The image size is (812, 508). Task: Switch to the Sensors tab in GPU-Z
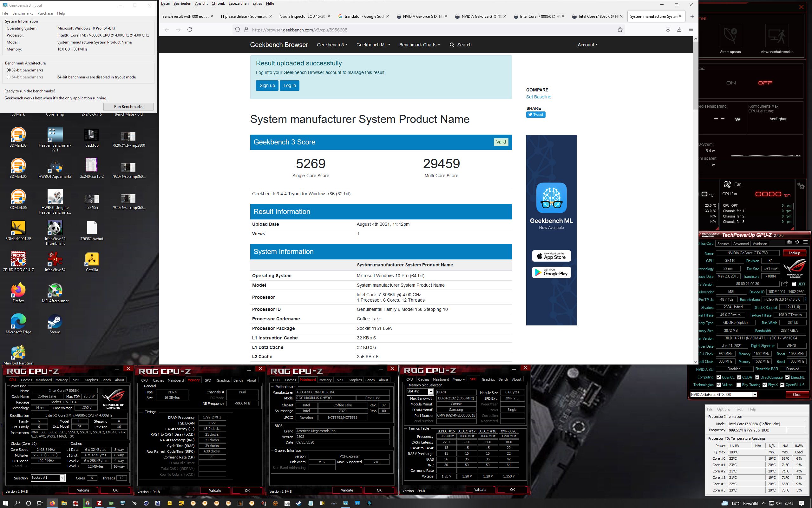[x=723, y=244]
